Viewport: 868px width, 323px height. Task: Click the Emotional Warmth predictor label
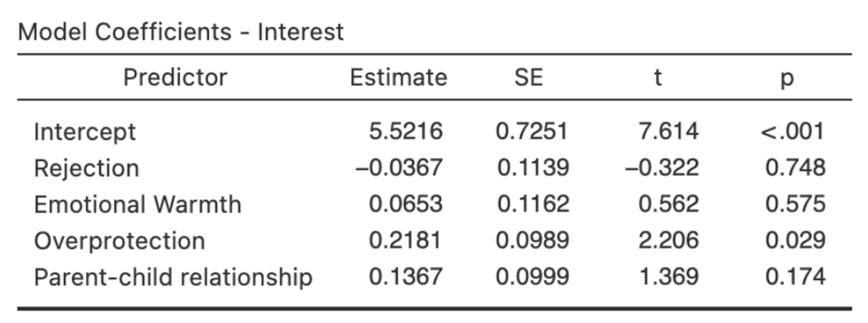coord(138,204)
